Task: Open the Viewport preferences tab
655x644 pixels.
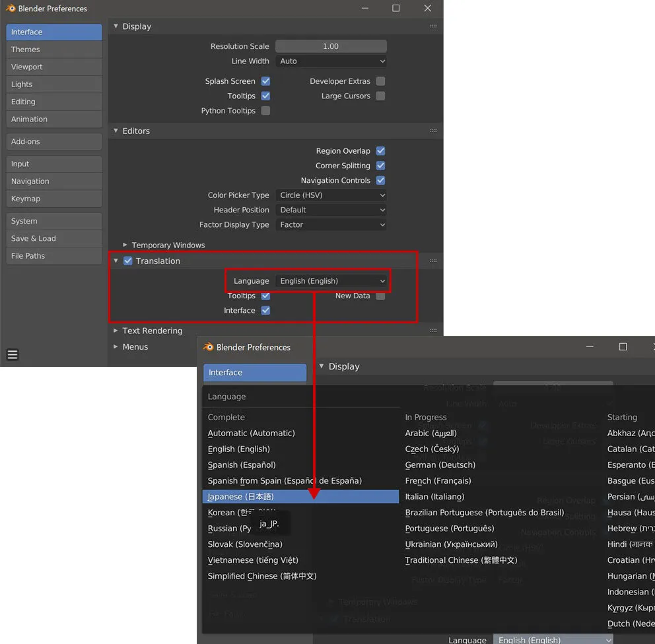Action: tap(54, 67)
